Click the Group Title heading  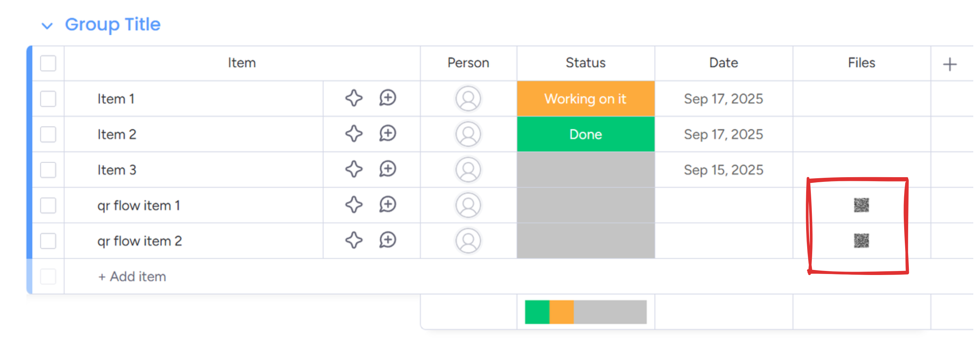point(113,25)
